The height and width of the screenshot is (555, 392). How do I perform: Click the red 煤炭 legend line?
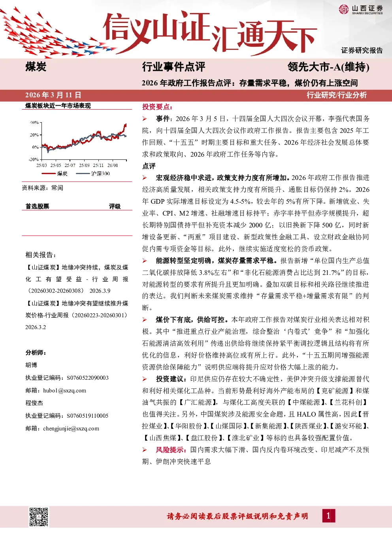48,173
